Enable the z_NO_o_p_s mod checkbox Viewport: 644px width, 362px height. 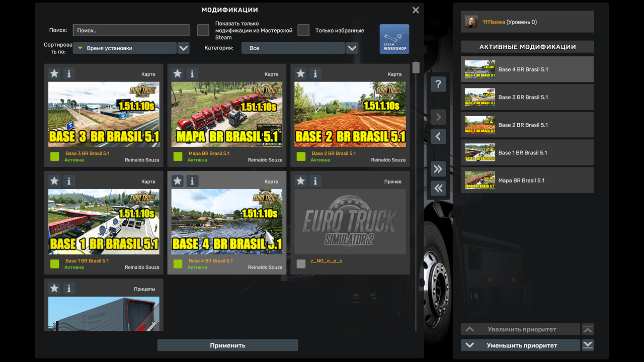point(301,264)
